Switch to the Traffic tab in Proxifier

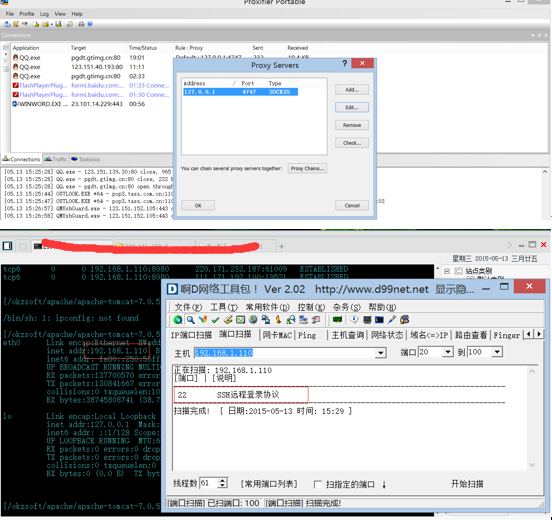click(56, 159)
